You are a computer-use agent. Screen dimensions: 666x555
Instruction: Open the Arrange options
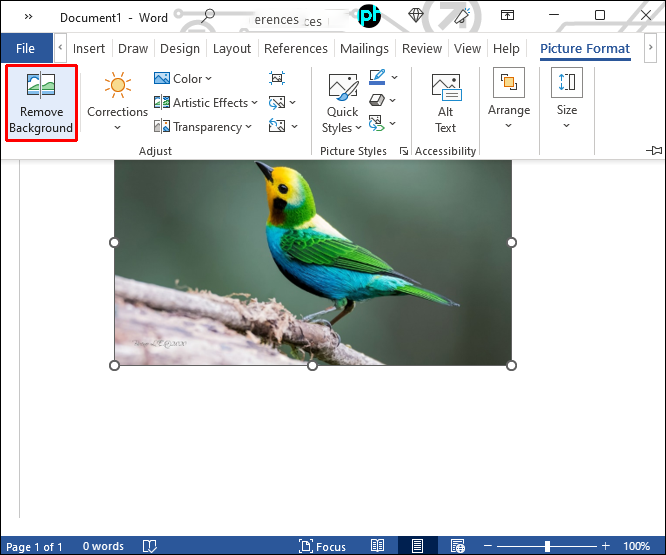click(509, 99)
